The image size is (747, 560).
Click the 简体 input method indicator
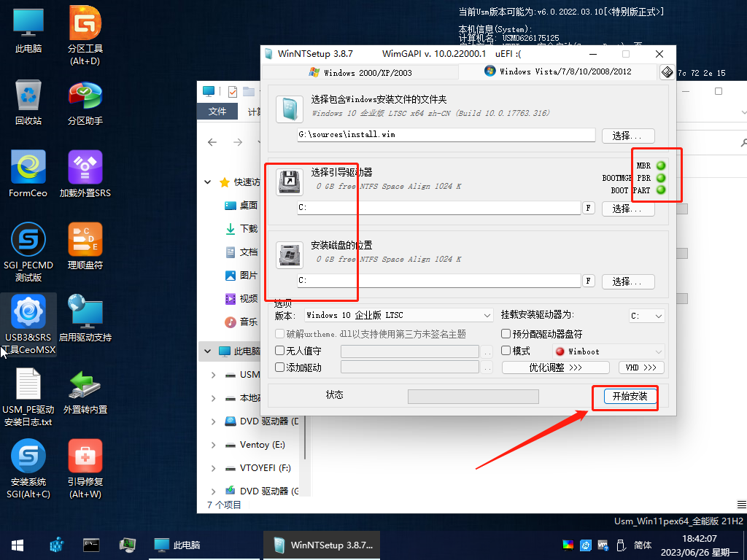(643, 545)
